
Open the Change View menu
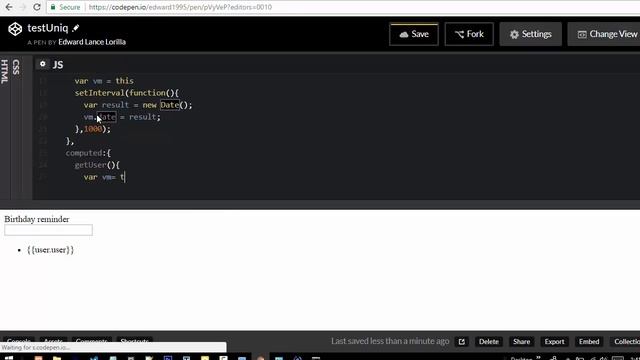(607, 34)
